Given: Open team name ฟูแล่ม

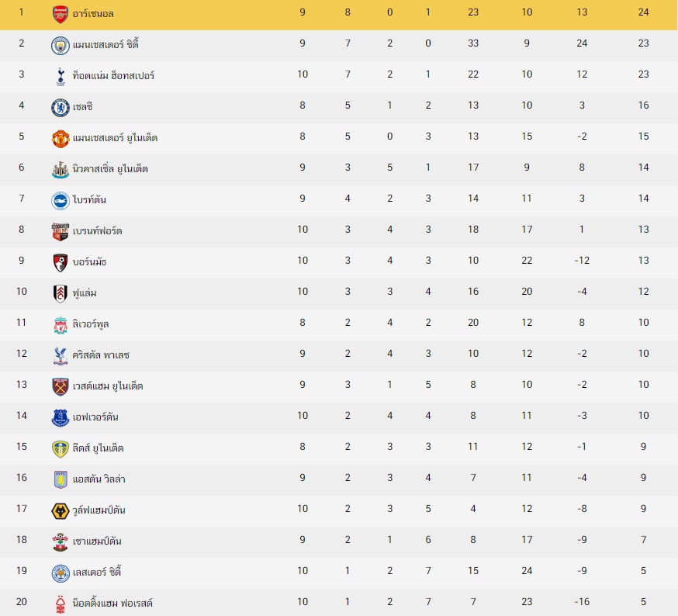Looking at the screenshot, I should pos(85,292).
